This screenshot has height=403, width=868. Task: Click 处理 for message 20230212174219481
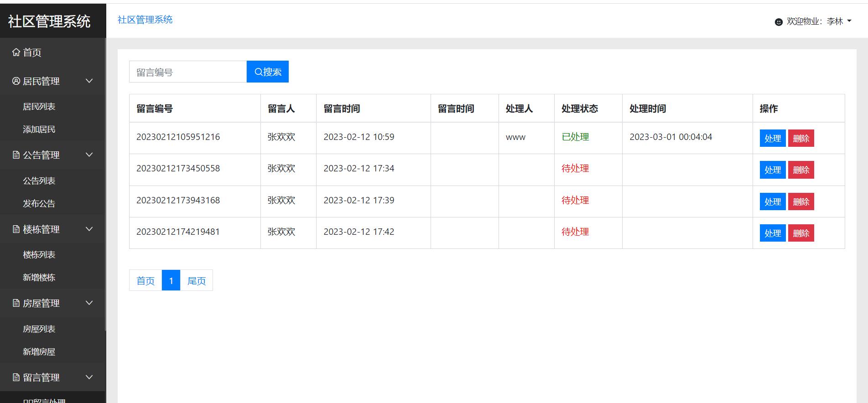(x=773, y=233)
